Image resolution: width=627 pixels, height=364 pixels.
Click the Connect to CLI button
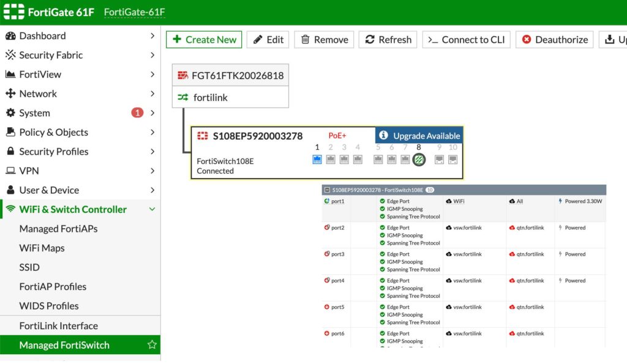tap(467, 40)
